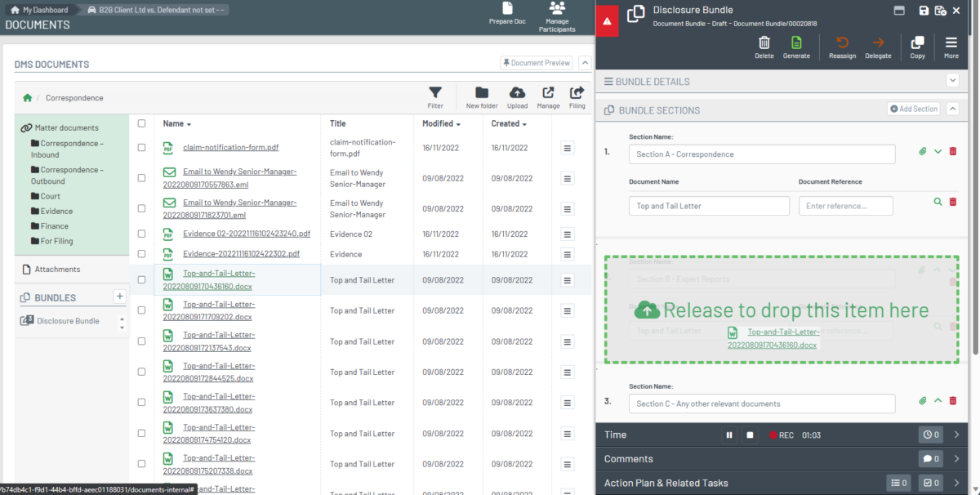Click the Manage Participants icon
This screenshot has height=495, width=980.
(x=557, y=12)
